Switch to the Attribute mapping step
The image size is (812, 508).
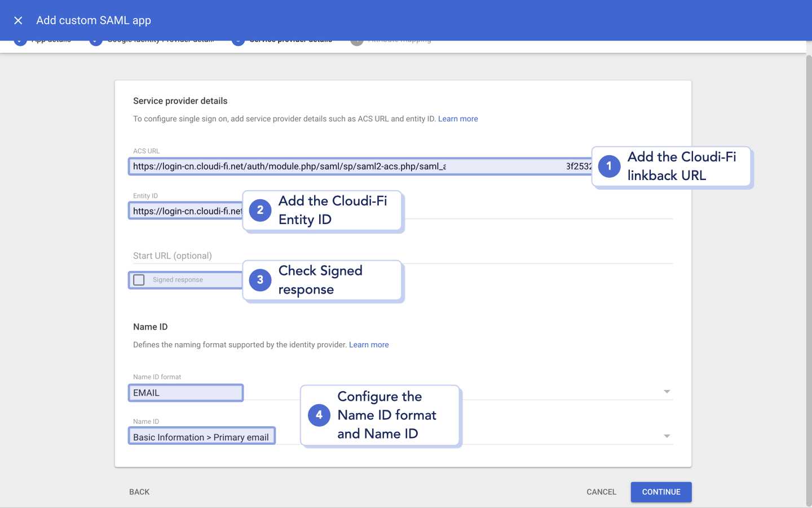point(398,39)
